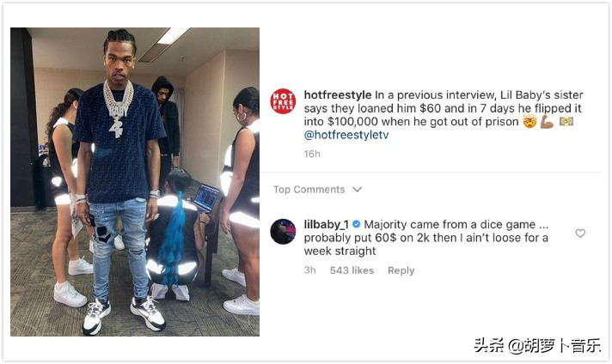Click the exploding head emoji in the caption

529,122
